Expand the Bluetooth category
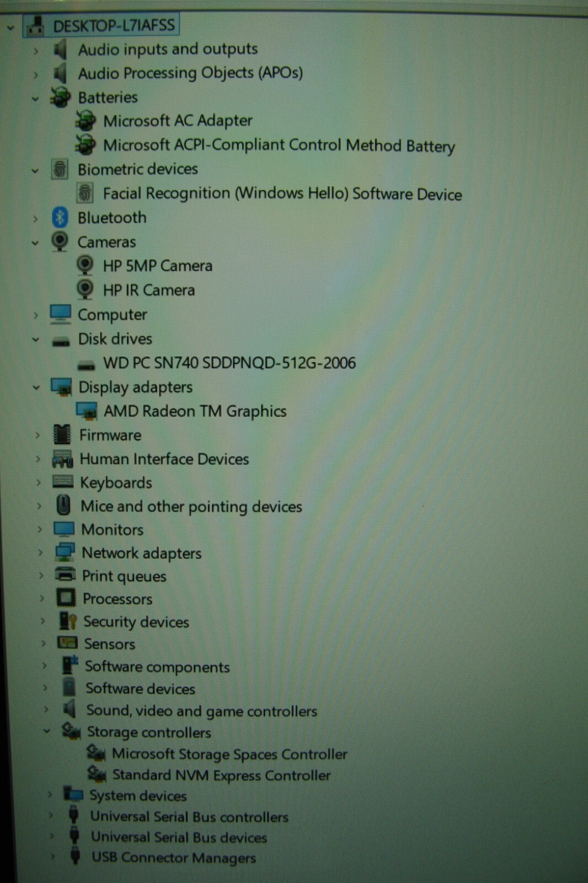 [35, 219]
